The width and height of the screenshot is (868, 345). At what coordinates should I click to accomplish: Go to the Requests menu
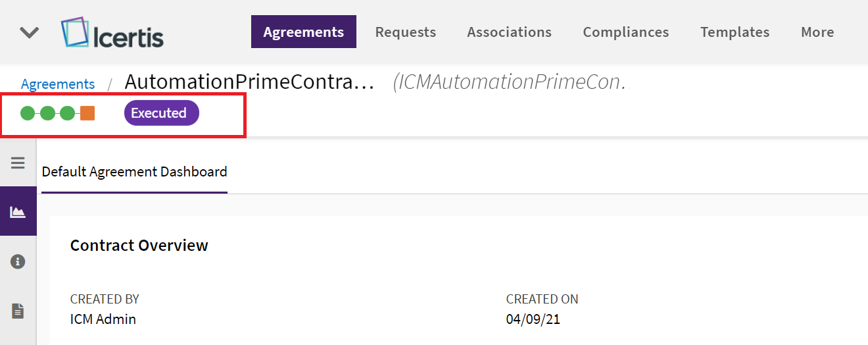(x=406, y=32)
